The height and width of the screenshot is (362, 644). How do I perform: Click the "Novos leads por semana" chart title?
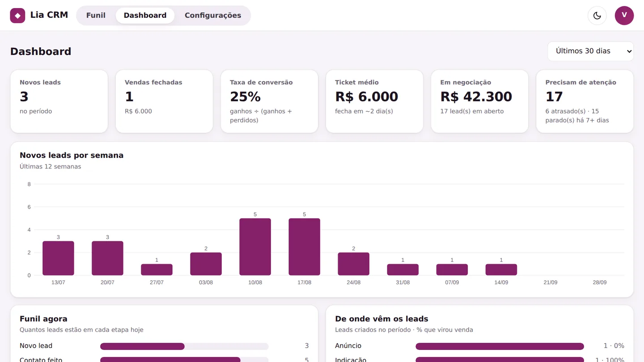coord(72,156)
